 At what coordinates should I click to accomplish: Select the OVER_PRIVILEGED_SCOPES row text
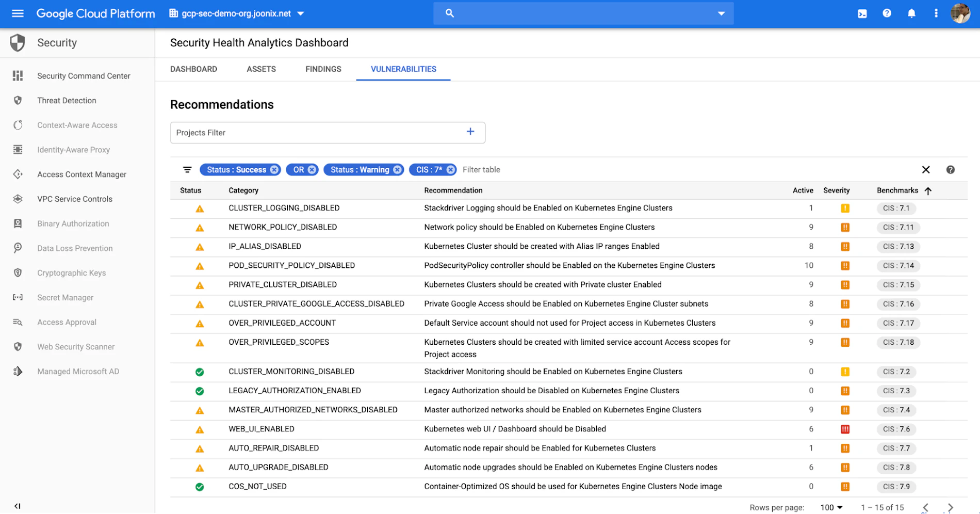click(279, 342)
